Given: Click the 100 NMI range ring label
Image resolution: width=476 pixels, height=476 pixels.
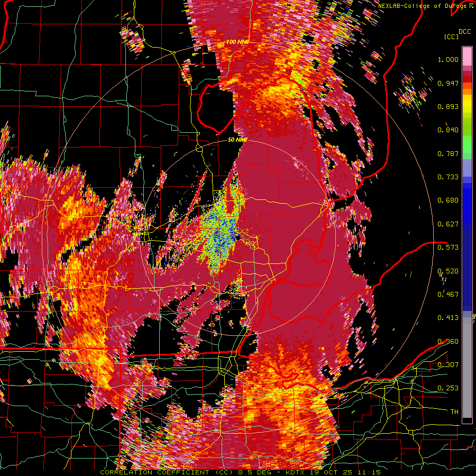Looking at the screenshot, I should coord(237,42).
